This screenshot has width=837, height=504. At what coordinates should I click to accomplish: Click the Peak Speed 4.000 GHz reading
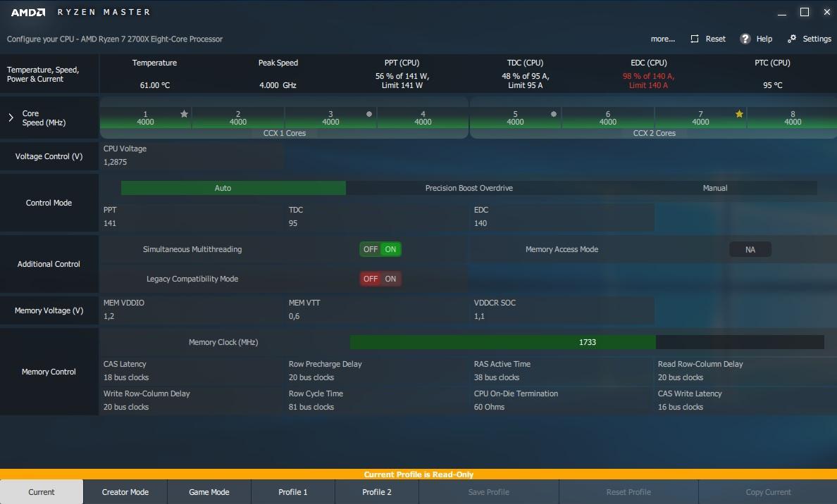(x=278, y=84)
